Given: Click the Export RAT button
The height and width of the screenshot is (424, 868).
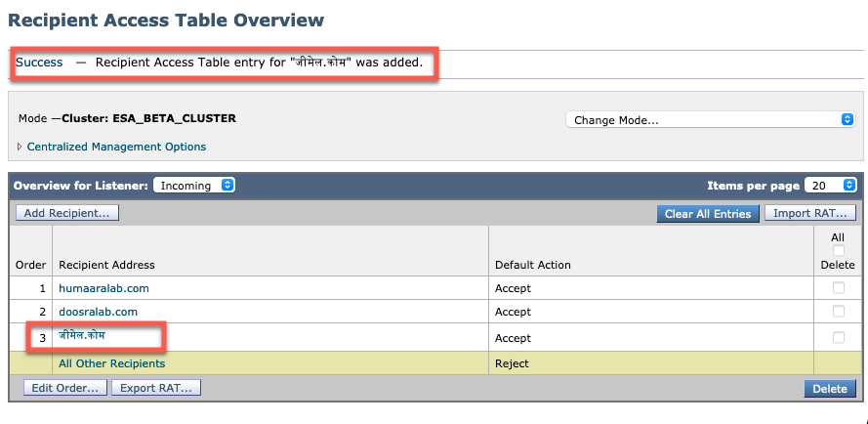Looking at the screenshot, I should tap(155, 388).
